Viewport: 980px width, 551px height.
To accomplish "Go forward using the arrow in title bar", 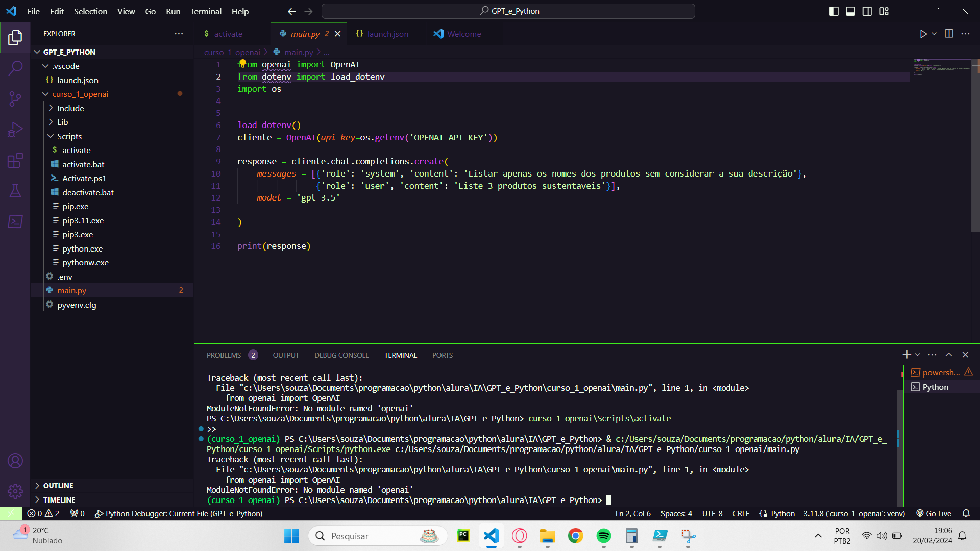I will pos(308,11).
